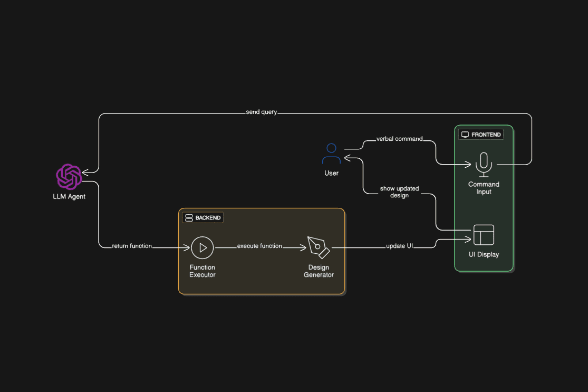The height and width of the screenshot is (392, 588).
Task: Select the send query arrow label
Action: pyautogui.click(x=262, y=112)
